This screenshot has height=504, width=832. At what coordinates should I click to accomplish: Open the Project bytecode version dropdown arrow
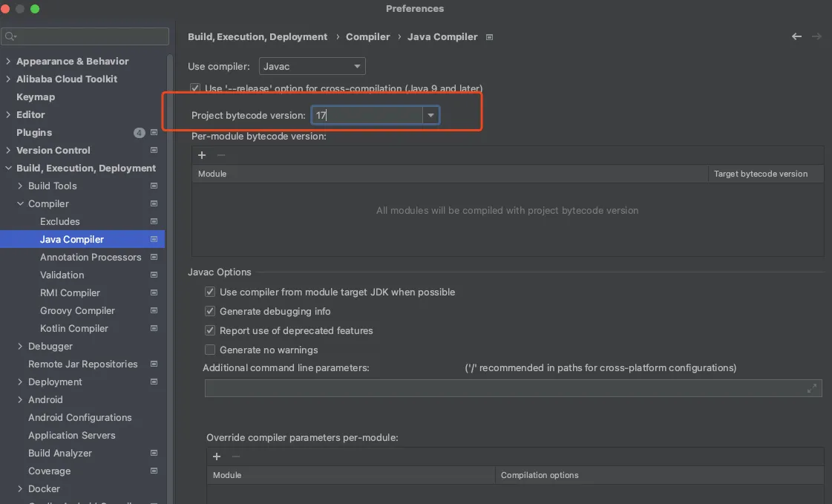(430, 115)
